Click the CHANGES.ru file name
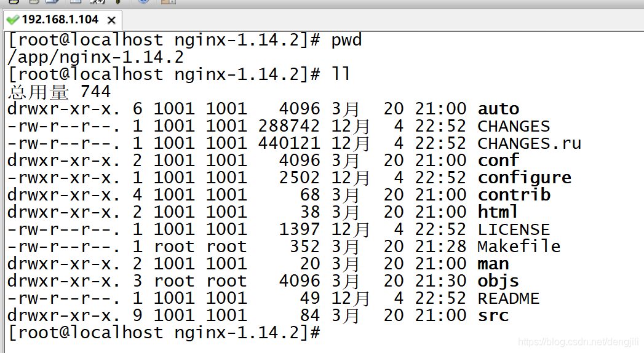This screenshot has width=644, height=353. [529, 144]
